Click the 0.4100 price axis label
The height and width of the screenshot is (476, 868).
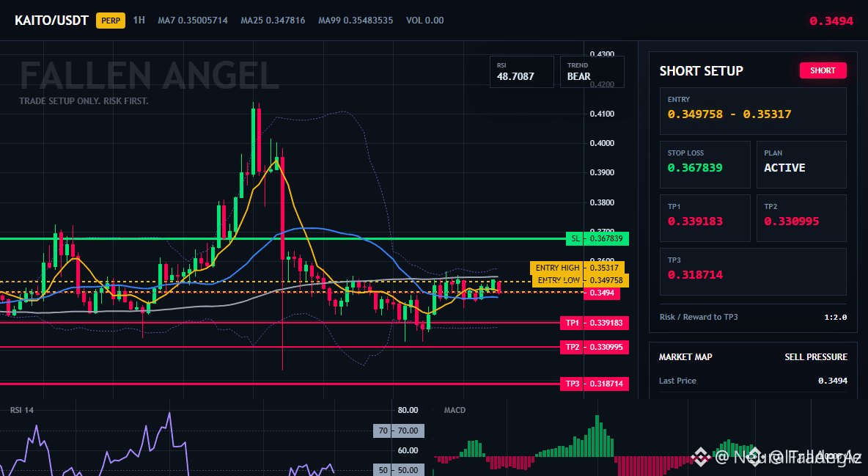coord(602,114)
